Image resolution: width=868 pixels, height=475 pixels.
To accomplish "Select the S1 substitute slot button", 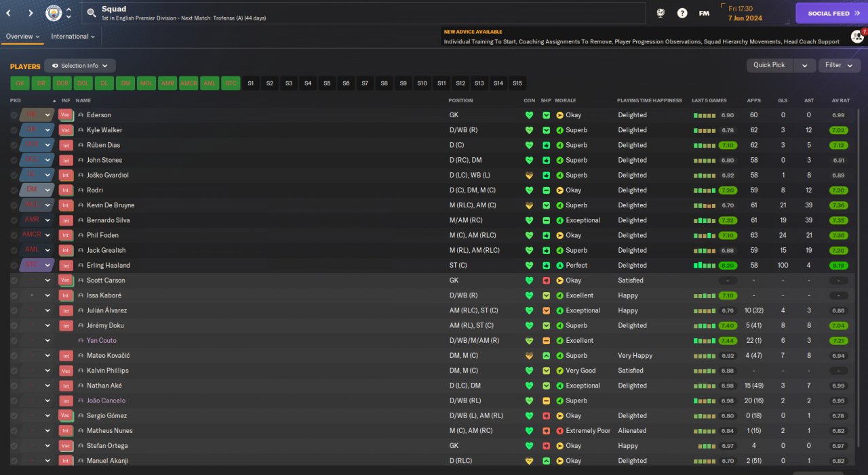I will tap(251, 83).
